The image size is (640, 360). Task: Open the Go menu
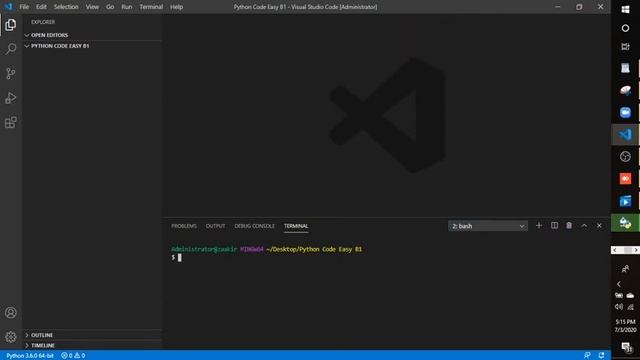point(110,7)
